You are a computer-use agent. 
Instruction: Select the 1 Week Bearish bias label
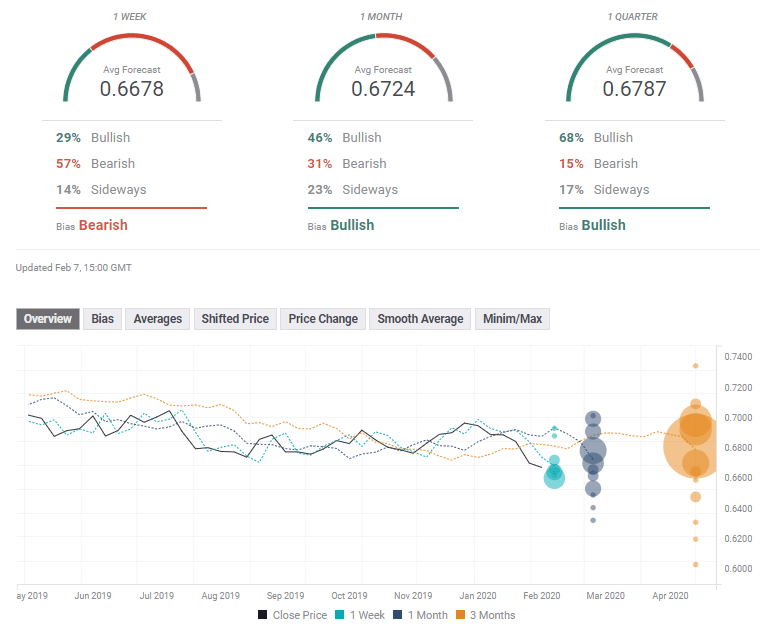click(x=103, y=225)
